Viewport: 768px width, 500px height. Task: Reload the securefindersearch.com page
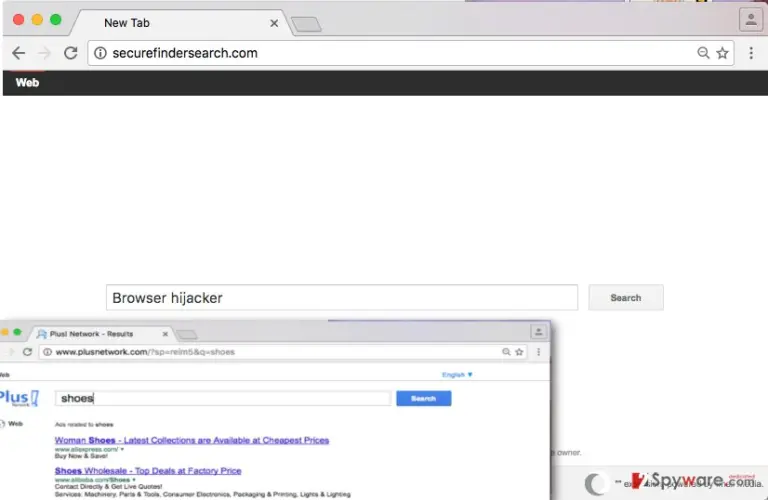pos(71,53)
